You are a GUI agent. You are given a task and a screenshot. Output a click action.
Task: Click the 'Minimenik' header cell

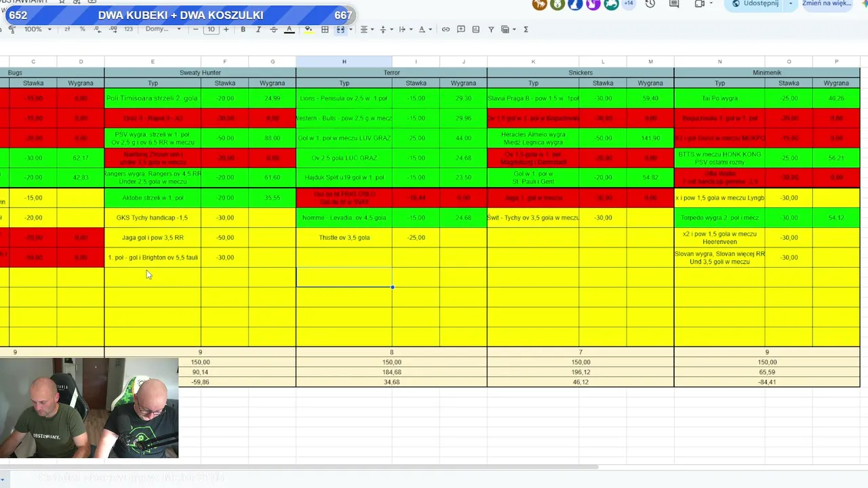point(767,73)
